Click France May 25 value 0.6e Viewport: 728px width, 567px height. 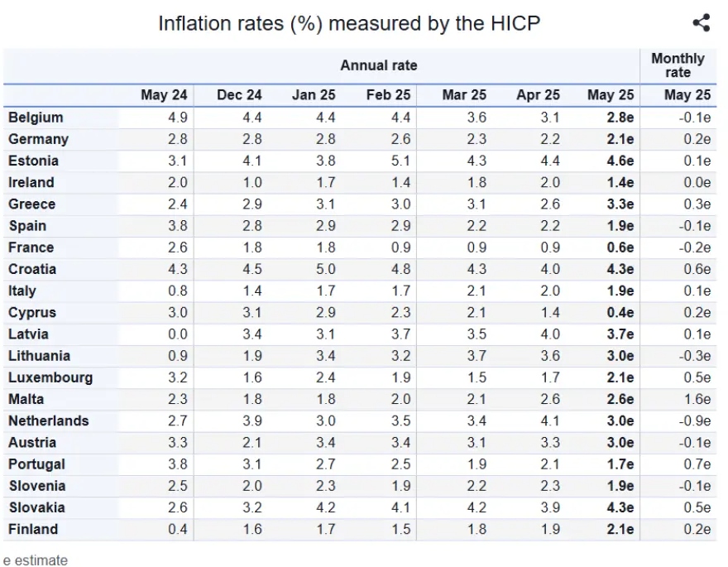pyautogui.click(x=620, y=247)
